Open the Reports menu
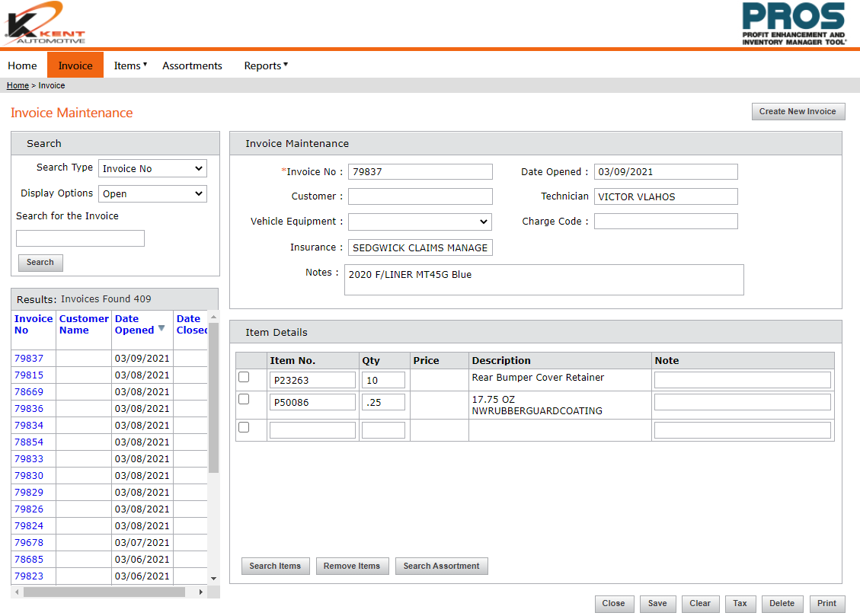This screenshot has width=860, height=616. click(265, 65)
